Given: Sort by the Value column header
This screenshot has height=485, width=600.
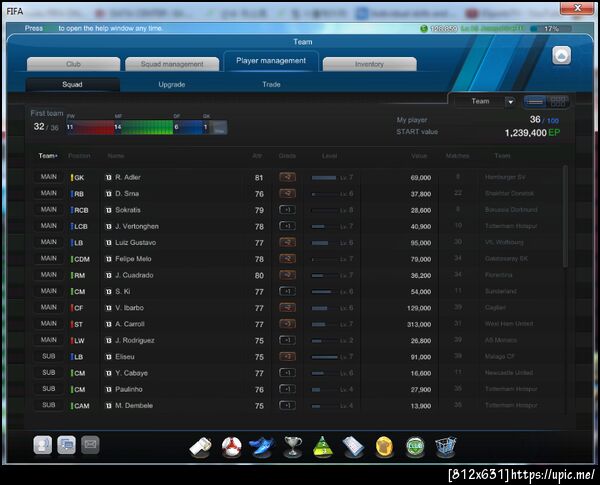Looking at the screenshot, I should point(419,156).
